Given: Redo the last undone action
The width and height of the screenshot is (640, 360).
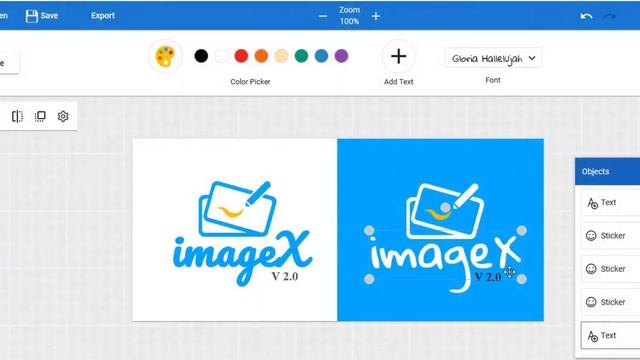Looking at the screenshot, I should [x=609, y=16].
